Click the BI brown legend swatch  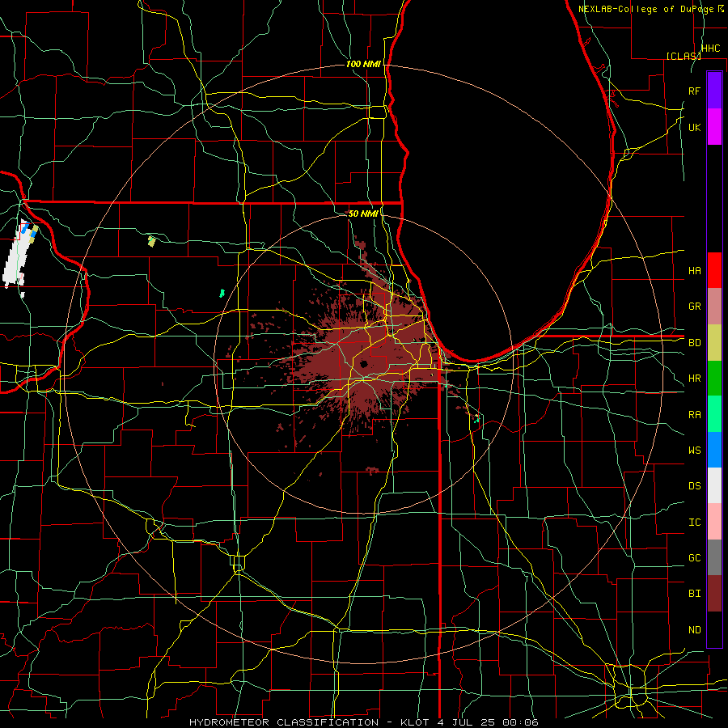click(714, 594)
